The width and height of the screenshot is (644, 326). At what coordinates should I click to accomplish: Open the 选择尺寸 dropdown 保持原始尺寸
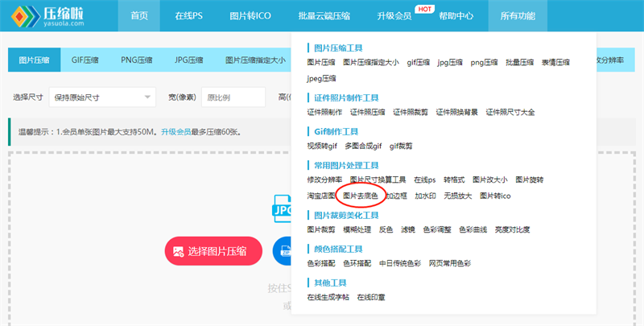coord(102,97)
